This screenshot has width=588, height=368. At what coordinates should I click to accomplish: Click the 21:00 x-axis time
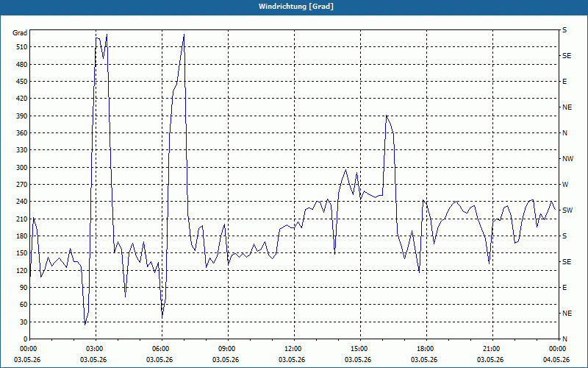click(x=492, y=348)
